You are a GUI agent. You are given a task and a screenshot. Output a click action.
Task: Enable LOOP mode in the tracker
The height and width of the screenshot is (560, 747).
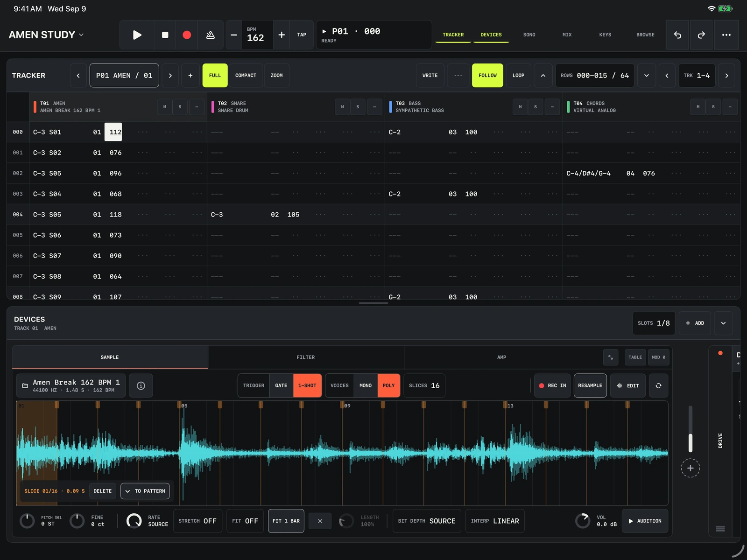click(x=518, y=76)
